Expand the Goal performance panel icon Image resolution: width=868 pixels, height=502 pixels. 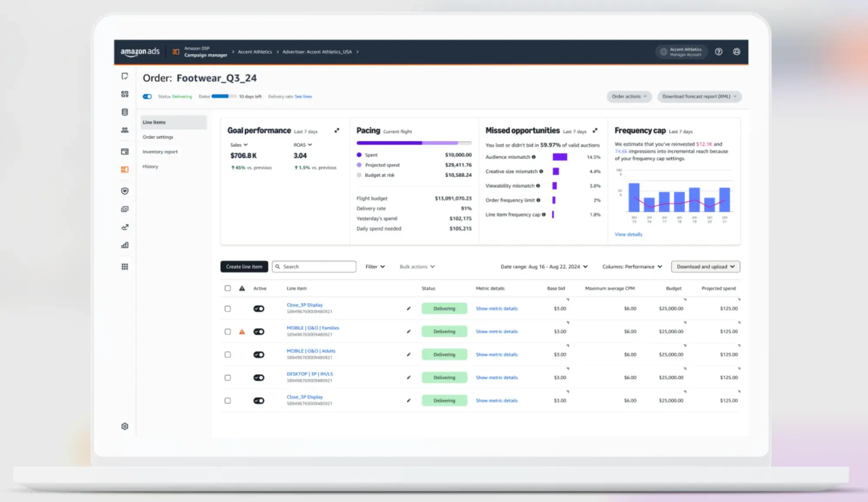(337, 130)
